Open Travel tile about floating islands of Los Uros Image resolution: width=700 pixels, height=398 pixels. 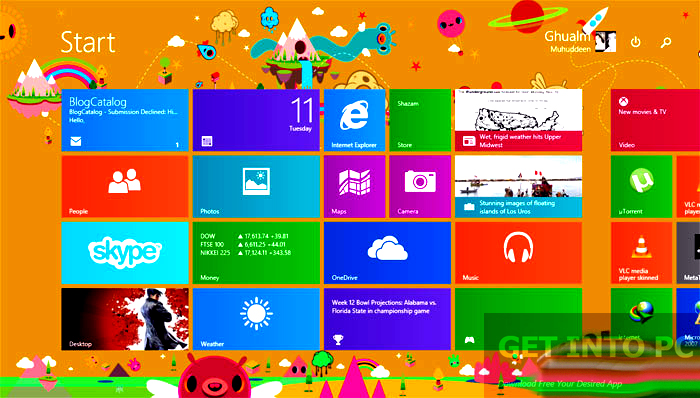pos(518,187)
